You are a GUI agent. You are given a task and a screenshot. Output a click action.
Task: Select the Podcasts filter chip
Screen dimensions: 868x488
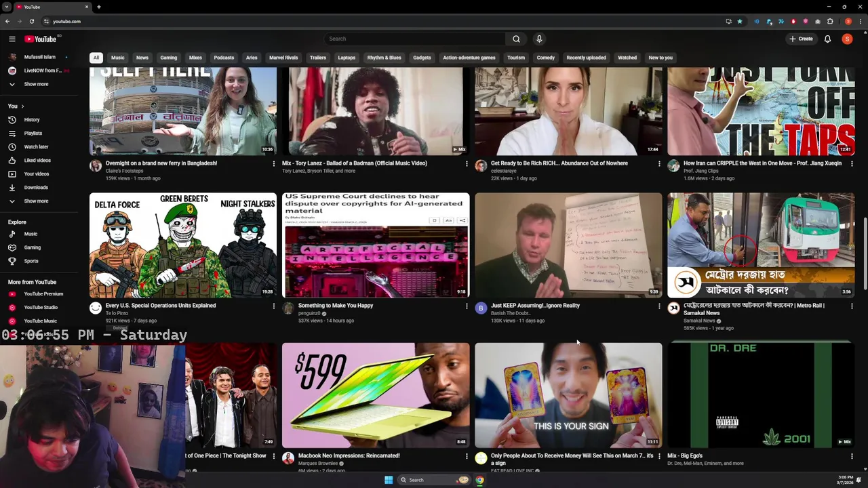[224, 58]
